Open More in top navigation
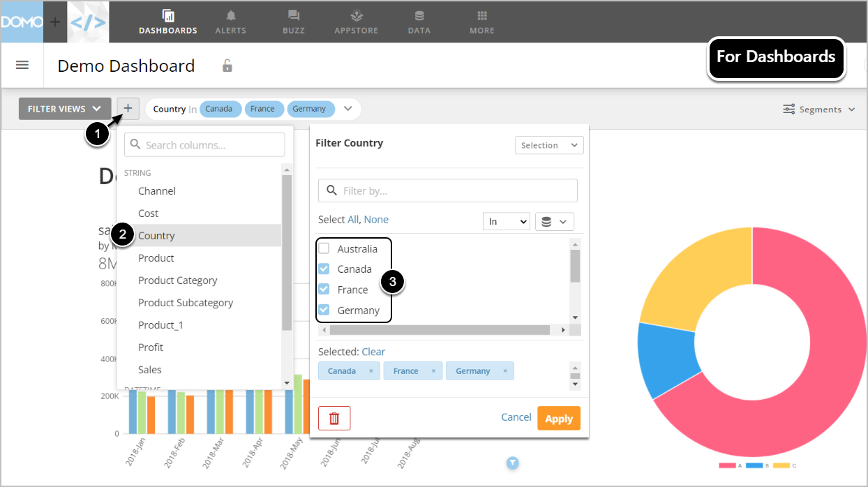Screen dimensions: 868x487 click(482, 22)
